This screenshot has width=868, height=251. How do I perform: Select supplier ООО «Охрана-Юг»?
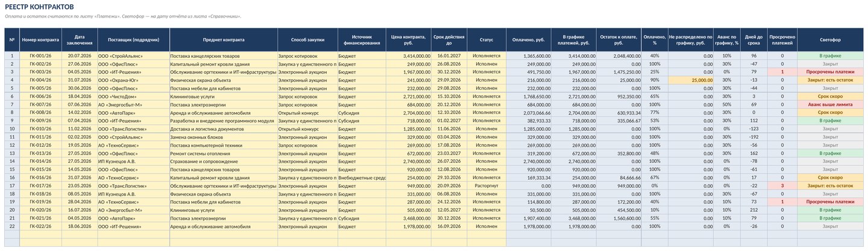[x=133, y=80]
